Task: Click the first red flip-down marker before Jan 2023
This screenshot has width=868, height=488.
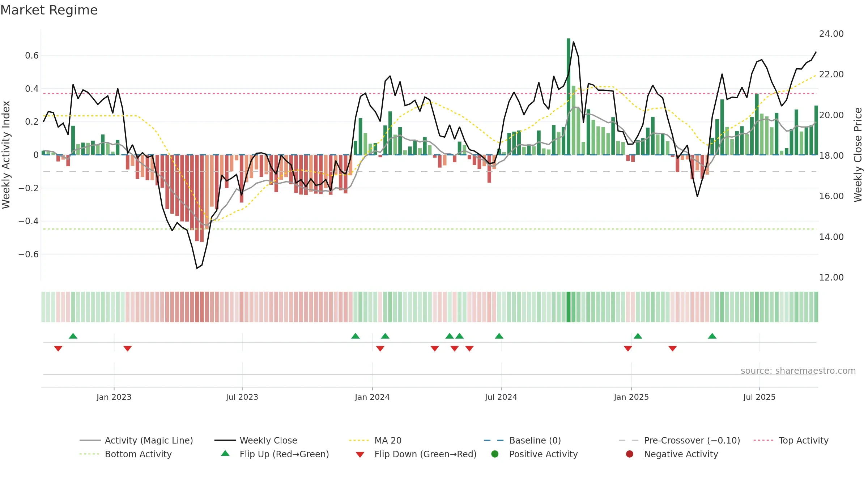Action: pyautogui.click(x=58, y=348)
